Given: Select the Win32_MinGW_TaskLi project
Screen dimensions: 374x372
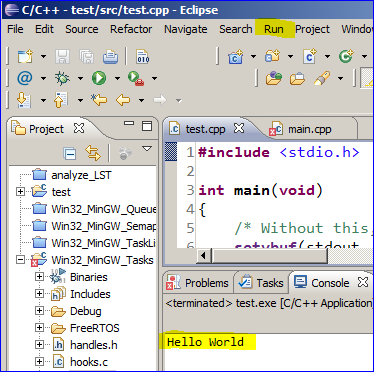Looking at the screenshot, I should (94, 243).
